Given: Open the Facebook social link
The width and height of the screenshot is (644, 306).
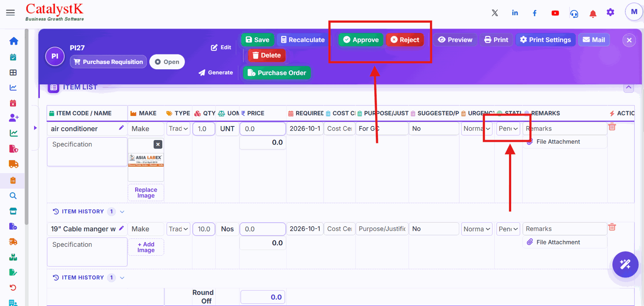Looking at the screenshot, I should (535, 13).
